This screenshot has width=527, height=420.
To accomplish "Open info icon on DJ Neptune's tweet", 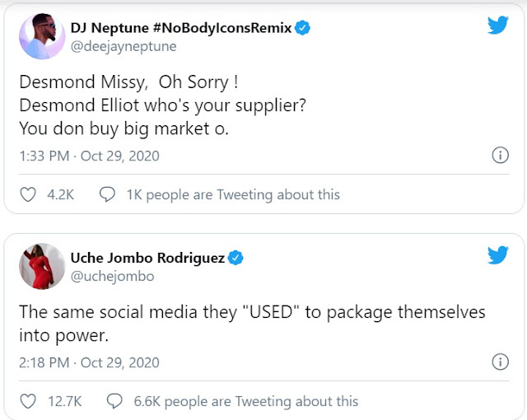I will [x=499, y=156].
